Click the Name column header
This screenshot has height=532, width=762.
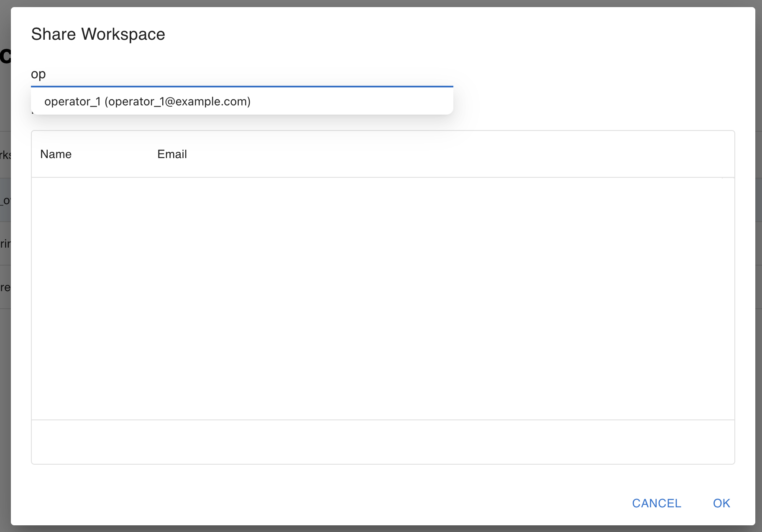56,154
